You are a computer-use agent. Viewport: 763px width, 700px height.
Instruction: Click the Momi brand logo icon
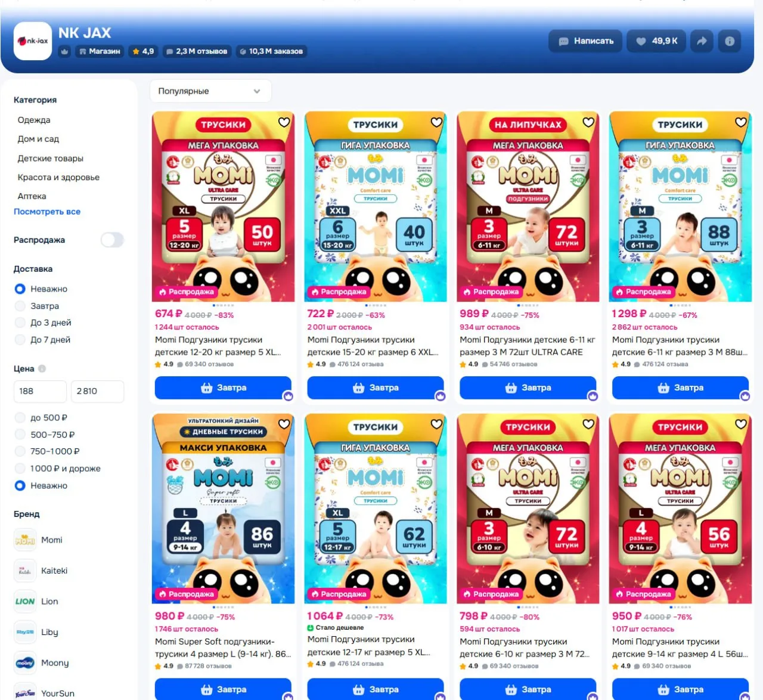25,540
